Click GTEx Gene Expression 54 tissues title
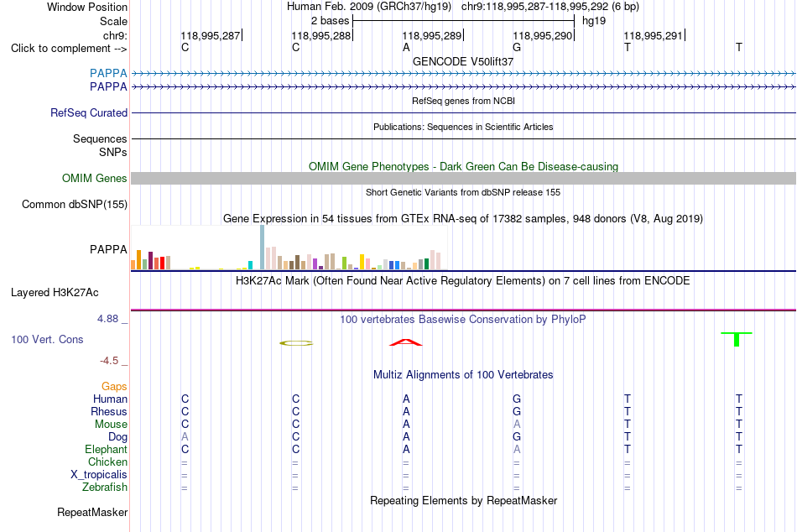Screen dimensions: 797x532 click(x=463, y=219)
